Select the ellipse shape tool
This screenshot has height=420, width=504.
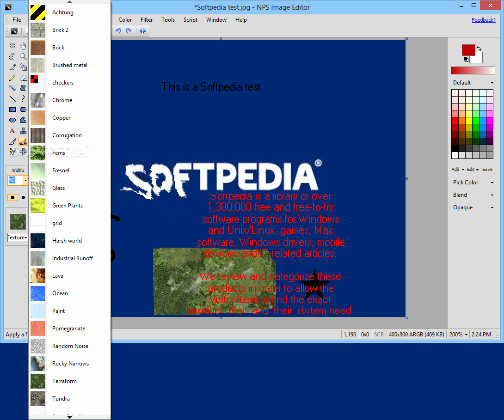click(12, 120)
